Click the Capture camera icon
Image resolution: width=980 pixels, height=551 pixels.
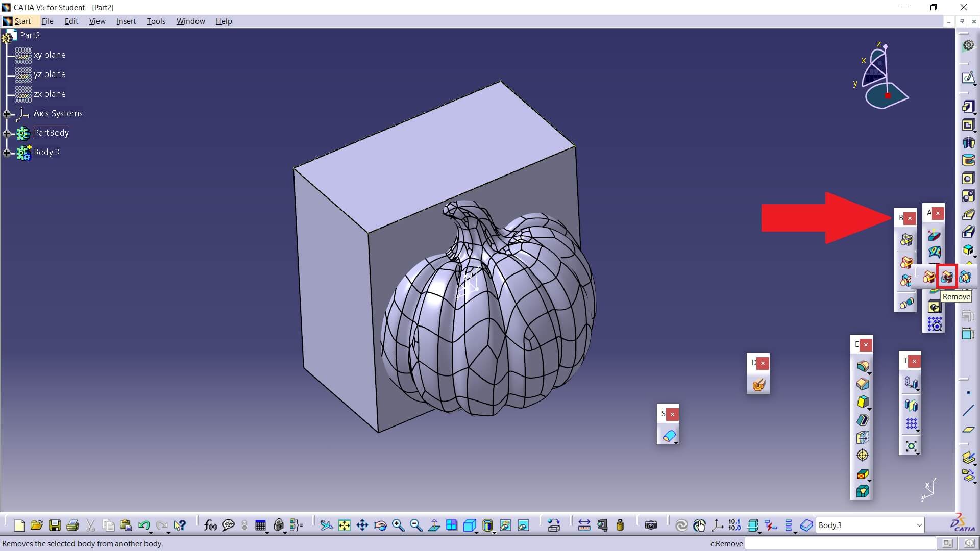point(651,525)
